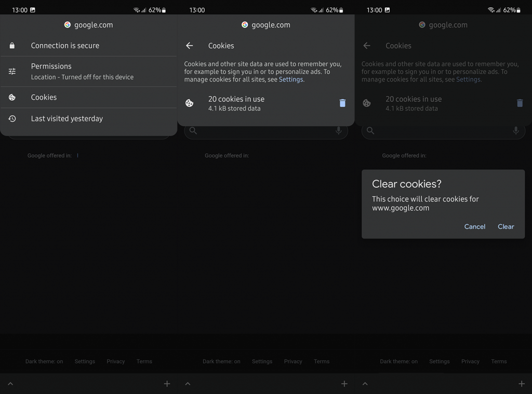Open Terms footer link in the left screen
The width and height of the screenshot is (532, 394).
click(x=144, y=361)
